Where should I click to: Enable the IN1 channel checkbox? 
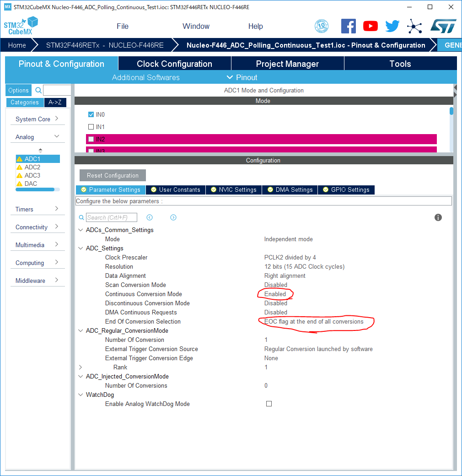[x=91, y=127]
